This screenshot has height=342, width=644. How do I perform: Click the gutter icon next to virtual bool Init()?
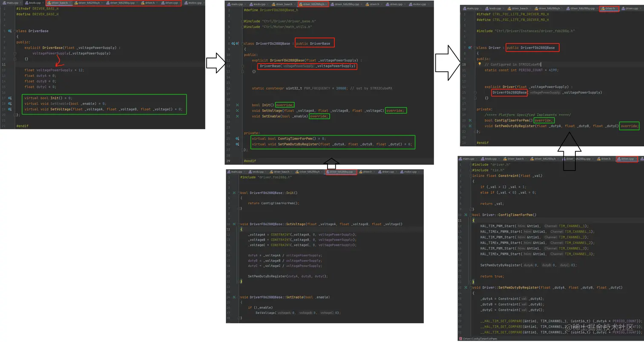pos(10,98)
